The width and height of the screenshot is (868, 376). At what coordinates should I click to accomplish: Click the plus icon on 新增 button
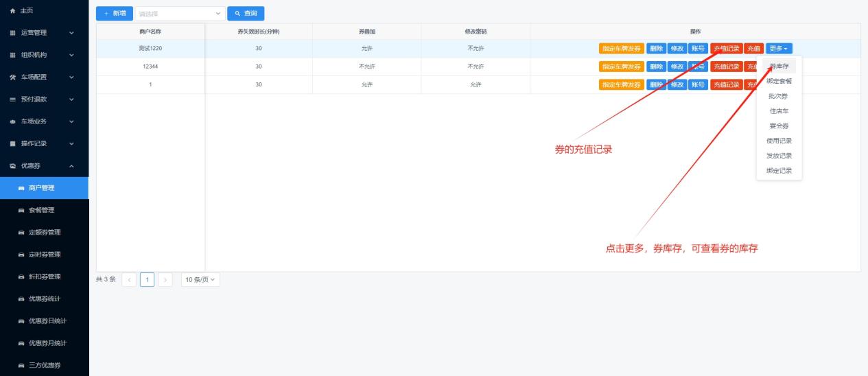tap(106, 14)
